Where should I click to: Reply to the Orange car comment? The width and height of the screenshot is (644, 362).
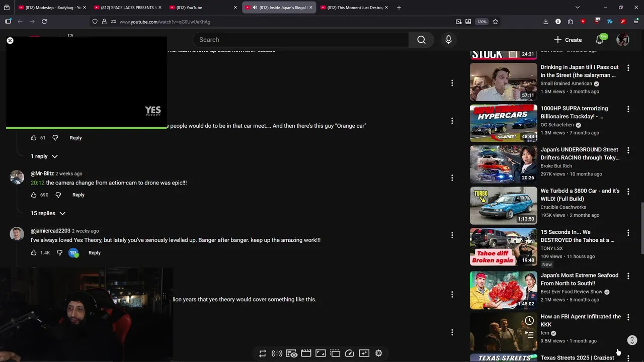[x=75, y=138]
